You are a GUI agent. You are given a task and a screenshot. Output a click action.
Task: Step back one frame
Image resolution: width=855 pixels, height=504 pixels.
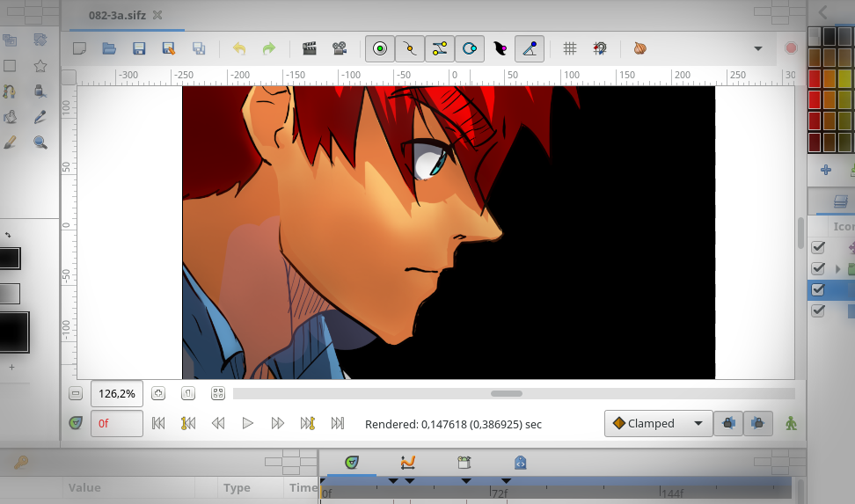click(x=218, y=423)
